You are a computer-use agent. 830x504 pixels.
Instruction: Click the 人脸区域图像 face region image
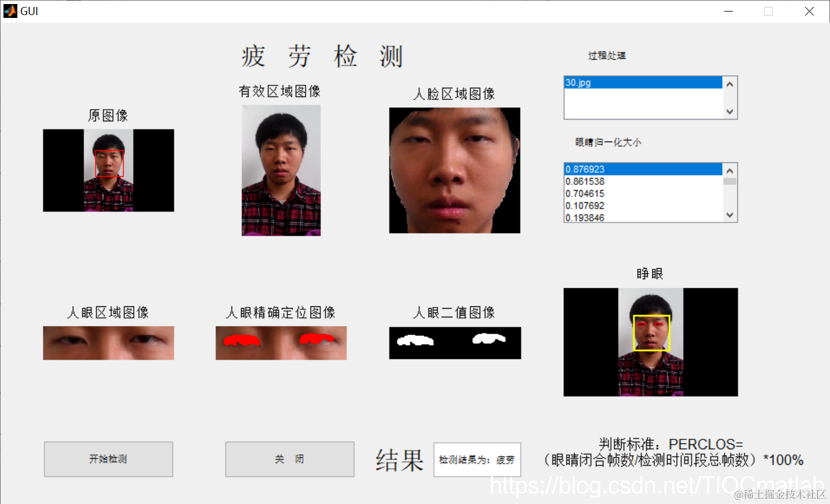pos(454,170)
